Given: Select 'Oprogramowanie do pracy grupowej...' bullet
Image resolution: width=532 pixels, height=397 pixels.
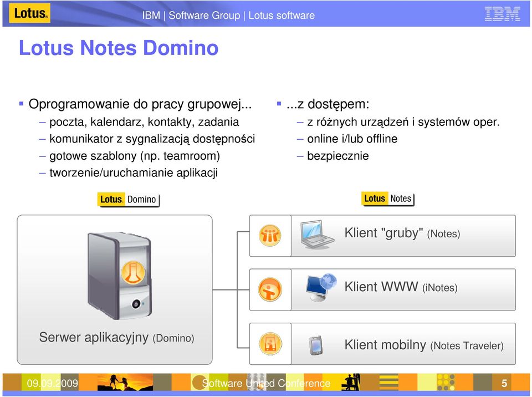Looking at the screenshot, I should pyautogui.click(x=140, y=104).
